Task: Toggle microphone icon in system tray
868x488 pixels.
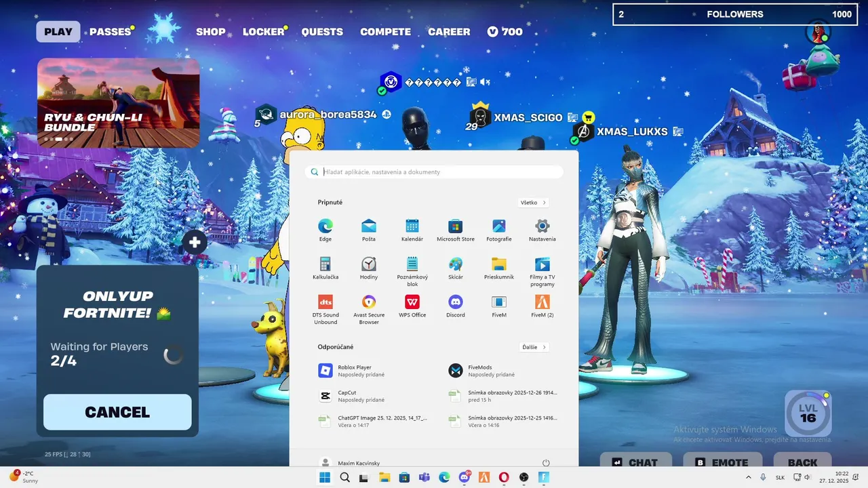Action: point(764,478)
